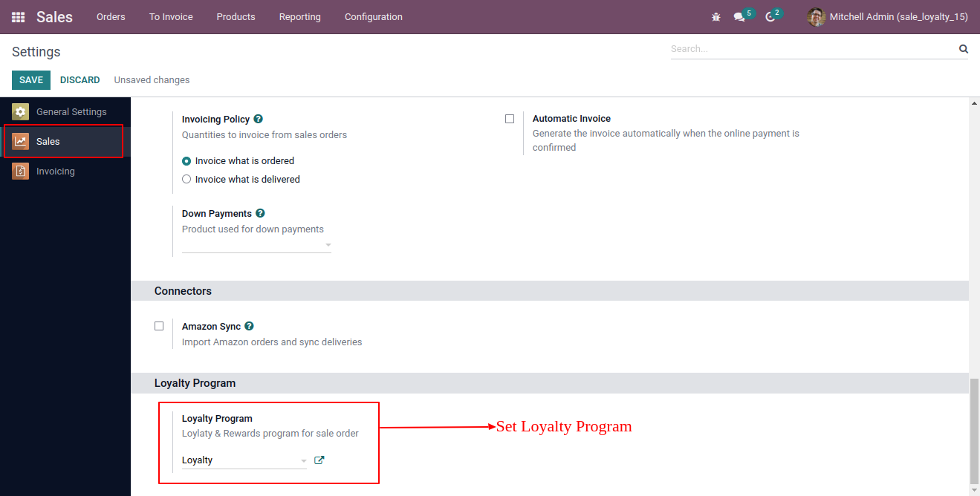980x496 pixels.
Task: Click the search magnifier icon
Action: tap(964, 49)
